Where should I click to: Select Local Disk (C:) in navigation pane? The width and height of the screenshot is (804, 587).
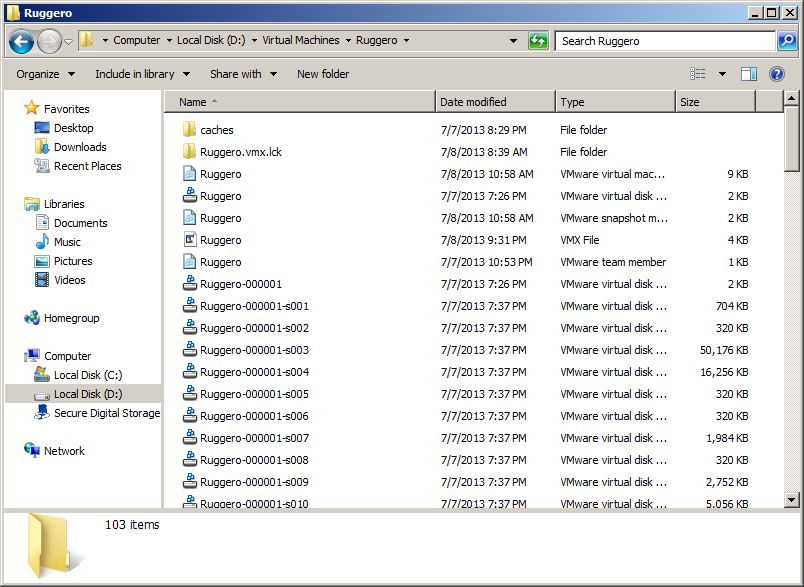(87, 375)
